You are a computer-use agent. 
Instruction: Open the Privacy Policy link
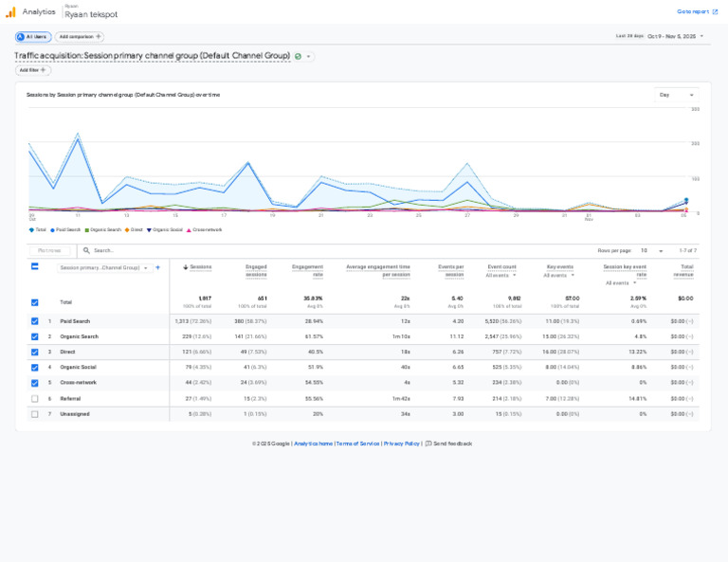[402, 444]
